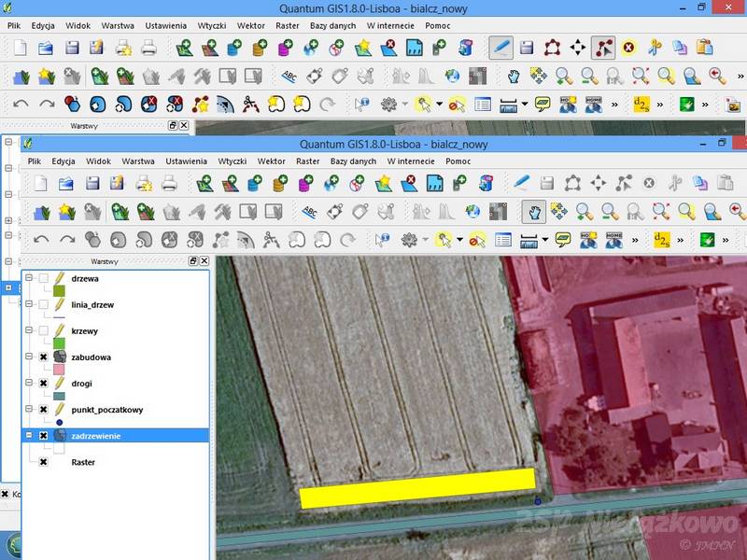Screen dimensions: 747x560
Task: Hide the drogi layer
Action: 43,383
